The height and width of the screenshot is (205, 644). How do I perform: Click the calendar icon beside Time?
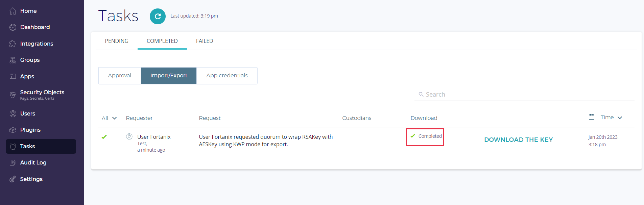[592, 117]
